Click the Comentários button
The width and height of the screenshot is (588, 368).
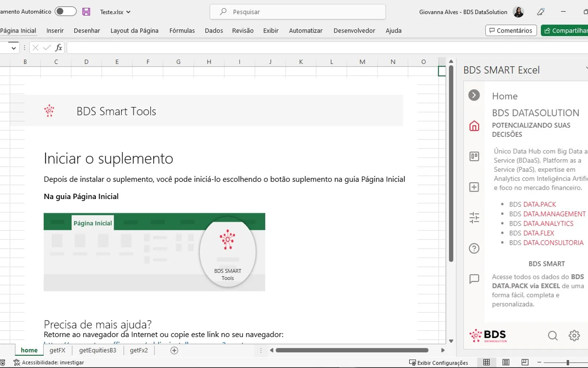point(511,31)
